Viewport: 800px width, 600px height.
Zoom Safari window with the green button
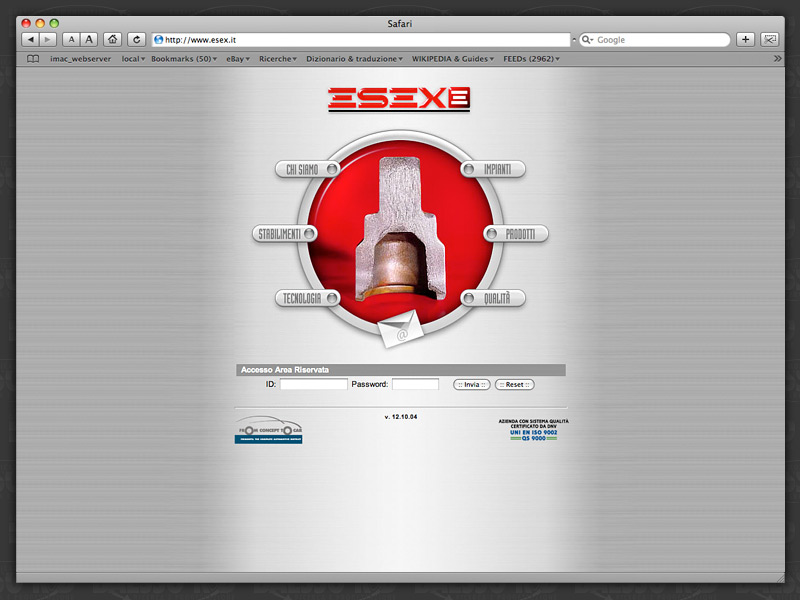(x=54, y=23)
